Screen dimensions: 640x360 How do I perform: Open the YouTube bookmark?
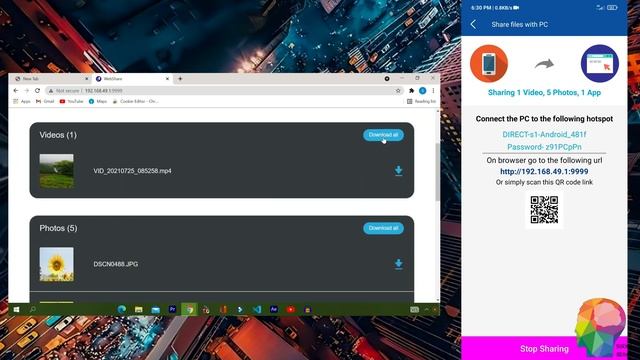click(x=71, y=101)
